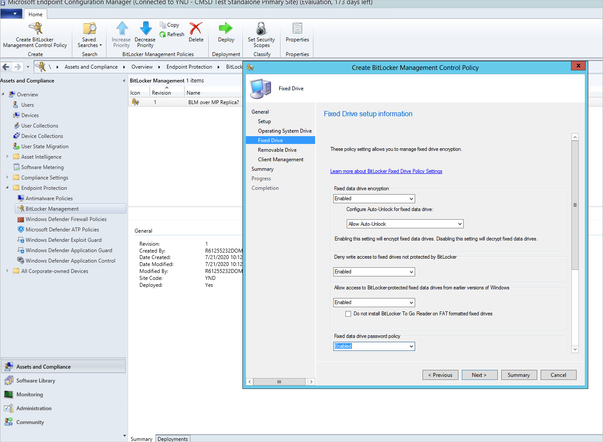Viewport: 603px width, 442px height.
Task: Click the green Deploy arrow icon
Action: pos(225,28)
